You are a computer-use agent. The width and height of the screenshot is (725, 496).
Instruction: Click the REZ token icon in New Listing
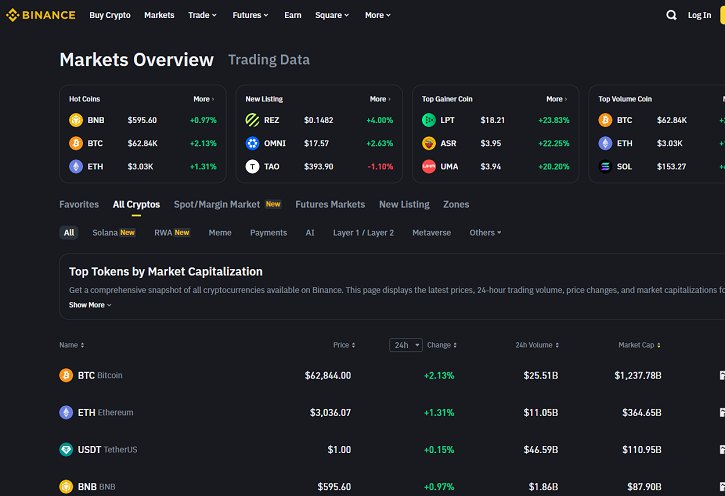252,120
